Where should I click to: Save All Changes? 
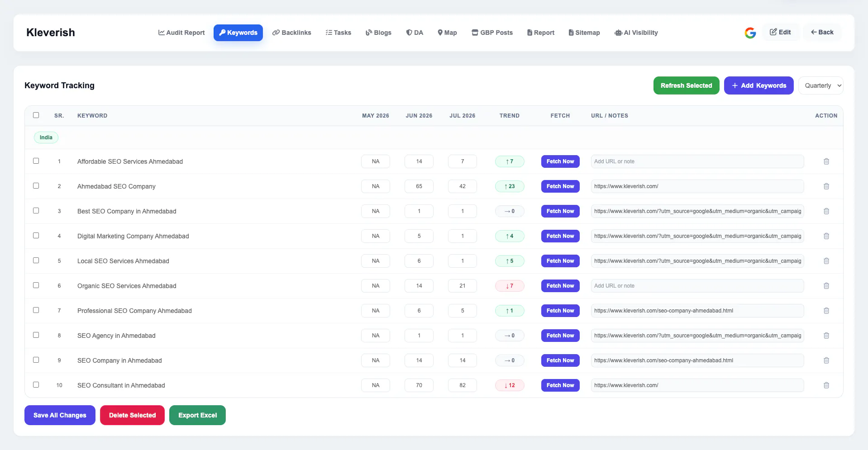[x=60, y=415]
